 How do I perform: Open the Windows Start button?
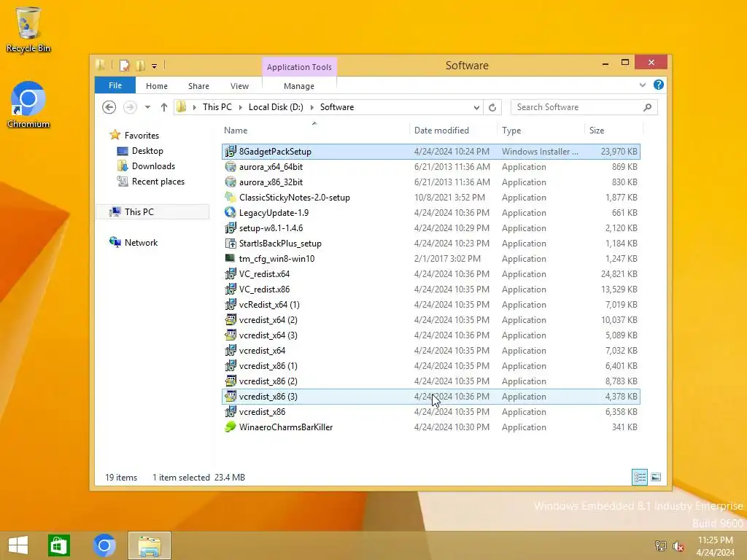(18, 545)
